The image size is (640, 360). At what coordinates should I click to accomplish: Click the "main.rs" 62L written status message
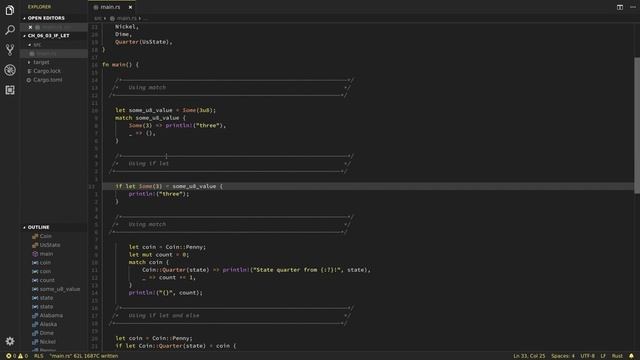(84, 356)
